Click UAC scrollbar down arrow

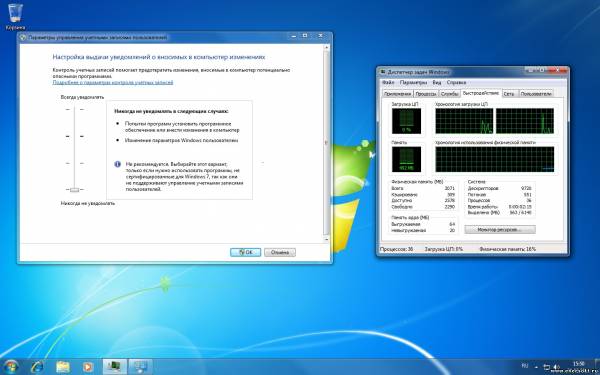326,240
